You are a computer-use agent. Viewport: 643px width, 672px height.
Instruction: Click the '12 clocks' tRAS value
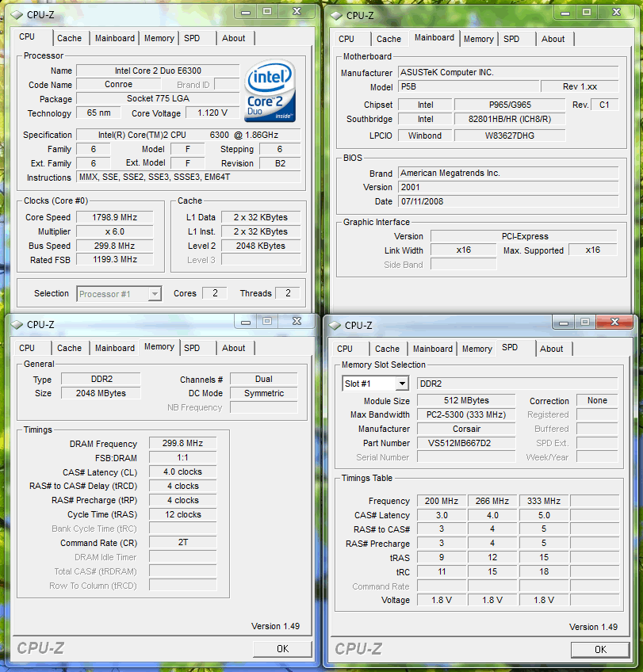coord(182,514)
